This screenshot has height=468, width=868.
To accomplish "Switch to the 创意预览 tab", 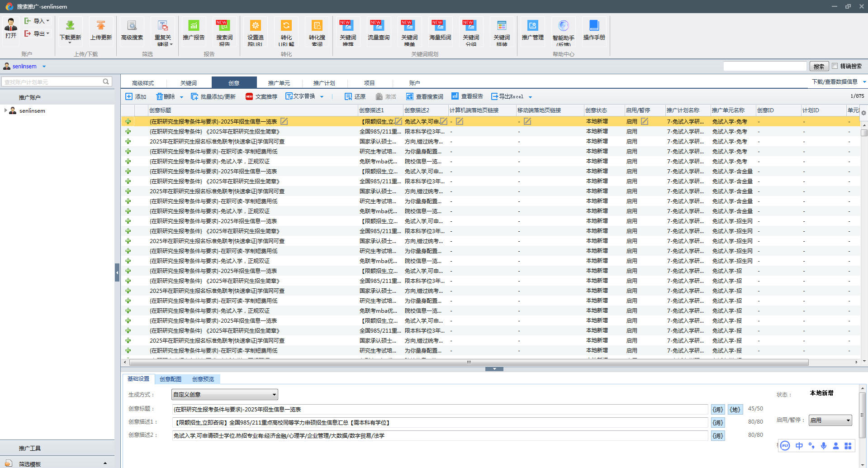I will point(203,379).
